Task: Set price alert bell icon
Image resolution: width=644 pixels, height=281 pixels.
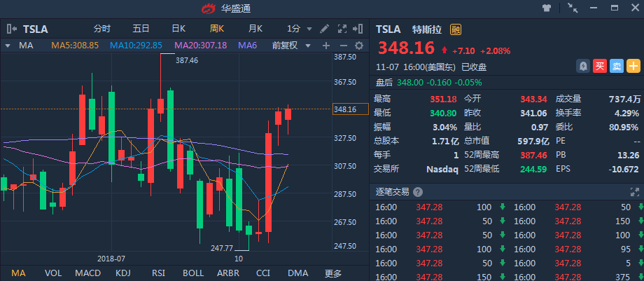Action: [x=583, y=67]
